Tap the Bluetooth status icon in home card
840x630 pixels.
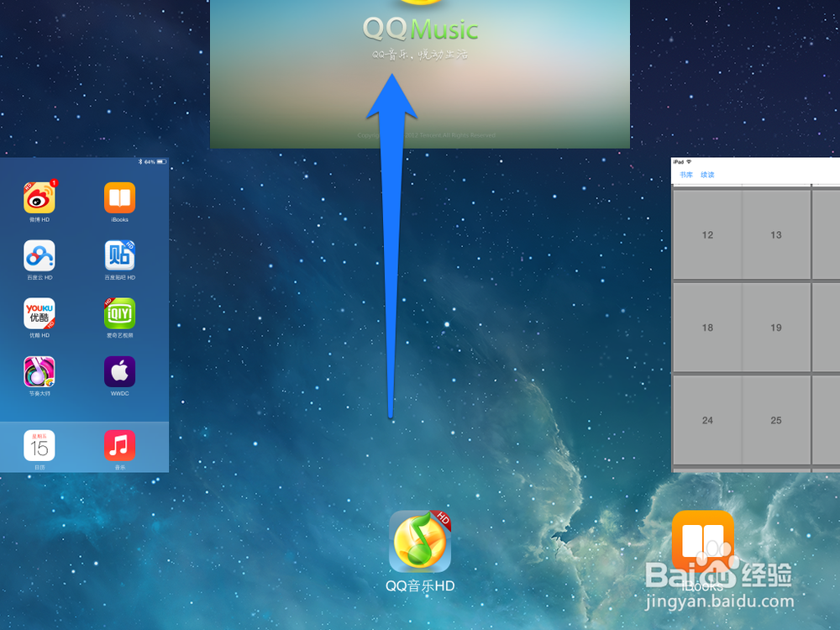pyautogui.click(x=139, y=161)
